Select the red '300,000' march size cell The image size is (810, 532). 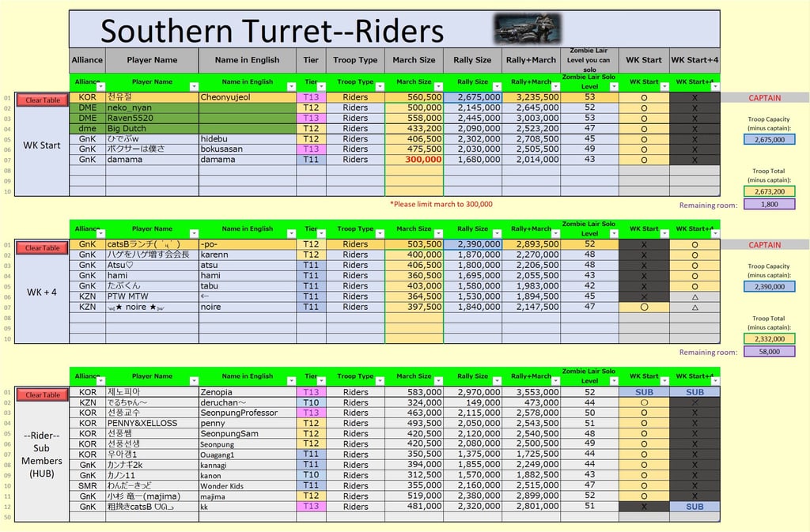[x=414, y=160]
